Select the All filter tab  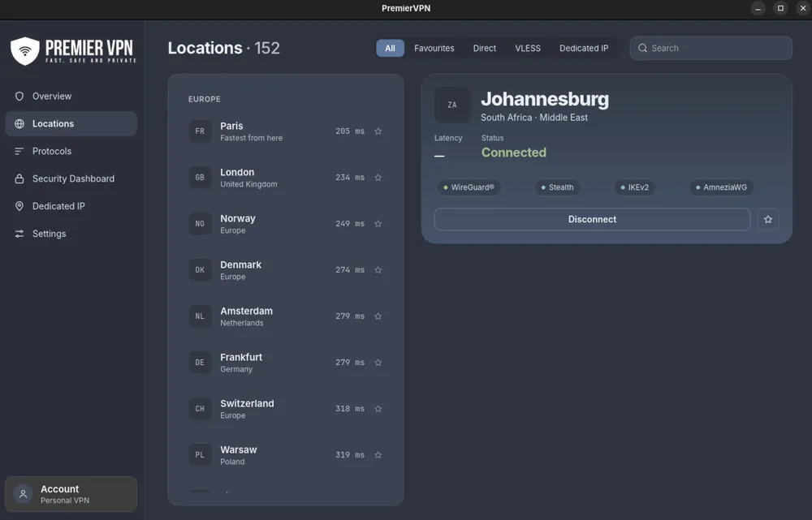390,48
